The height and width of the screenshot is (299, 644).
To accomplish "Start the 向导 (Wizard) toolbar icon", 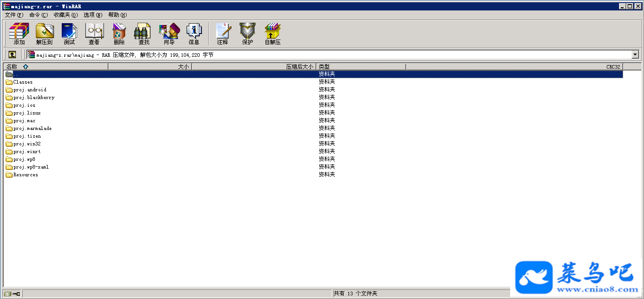I will coord(169,34).
